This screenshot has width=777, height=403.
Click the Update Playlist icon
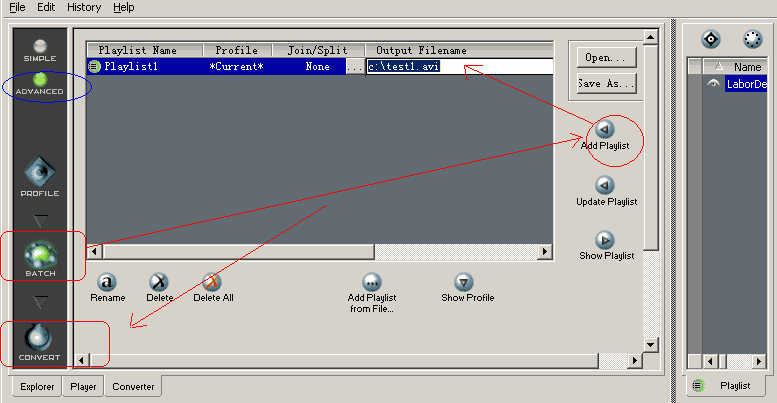pos(605,185)
